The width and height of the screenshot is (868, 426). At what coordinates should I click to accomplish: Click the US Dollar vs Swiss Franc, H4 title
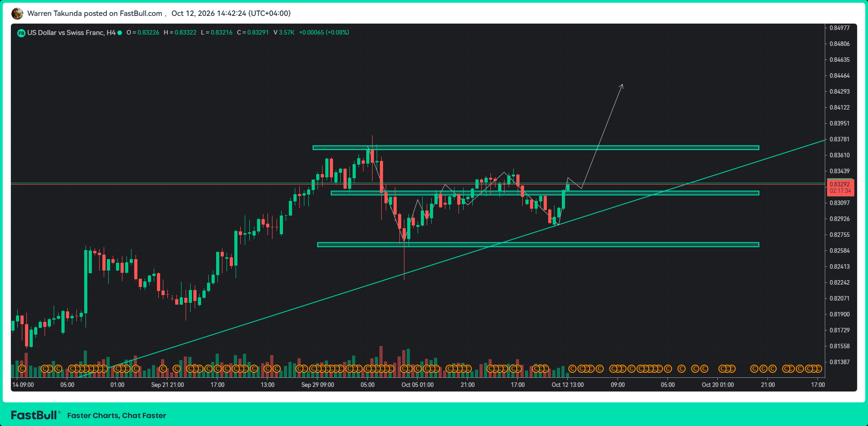[71, 33]
